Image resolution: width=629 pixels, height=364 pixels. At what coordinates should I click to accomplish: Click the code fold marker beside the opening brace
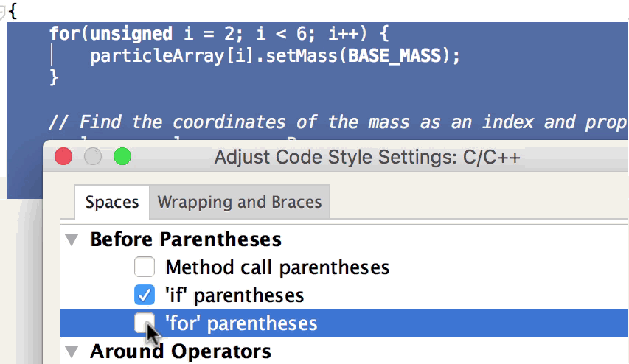(4, 12)
